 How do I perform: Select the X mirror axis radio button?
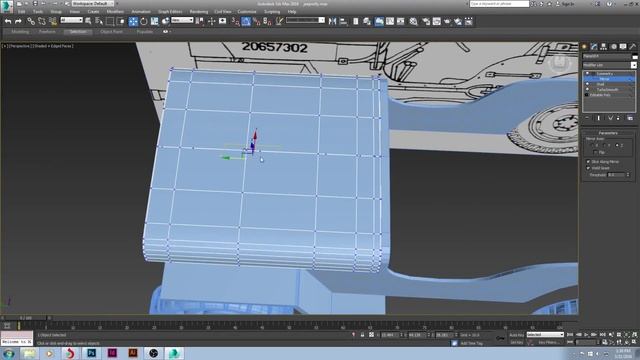[592, 145]
